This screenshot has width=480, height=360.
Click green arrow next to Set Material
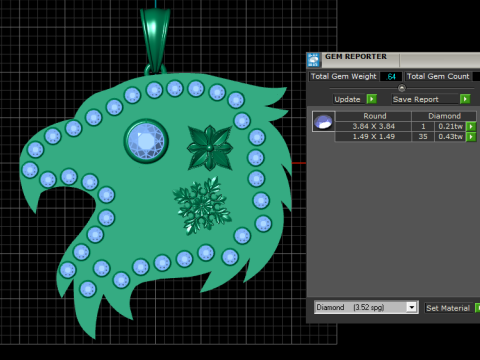point(477,308)
